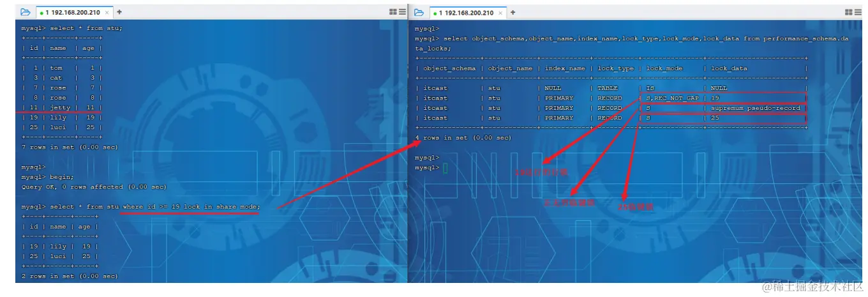Viewport: 868px width, 297px height.
Task: Click the 'TABLE' lock_type cell
Action: tap(608, 88)
